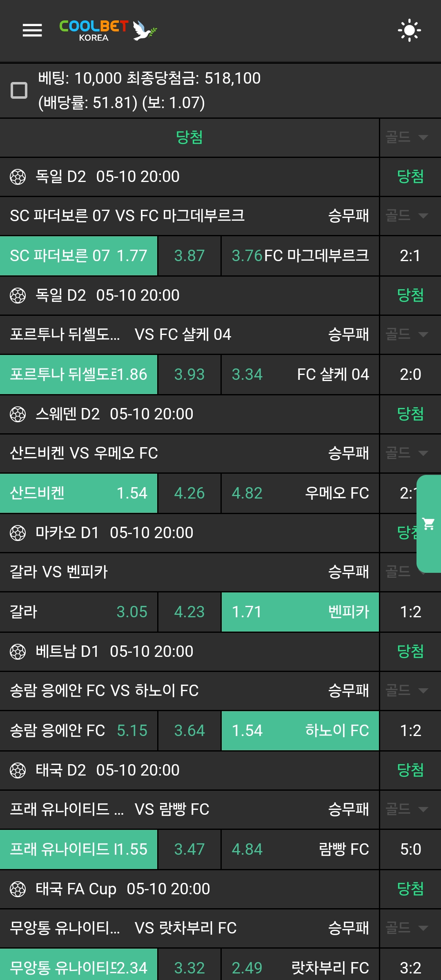The width and height of the screenshot is (441, 980).
Task: Click soccer ball icon beside 태국 FA Cup
Action: coord(18,889)
